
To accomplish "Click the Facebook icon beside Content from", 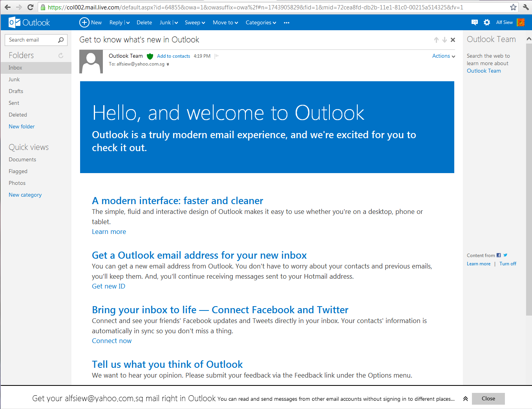I will (499, 255).
